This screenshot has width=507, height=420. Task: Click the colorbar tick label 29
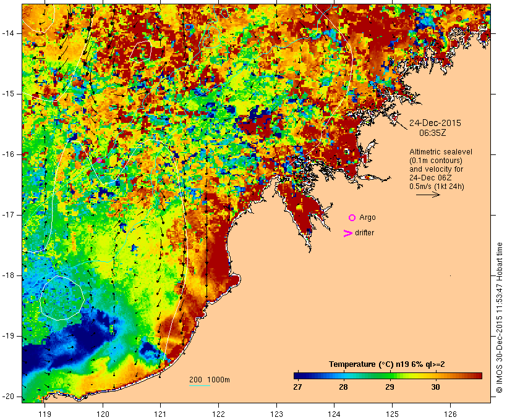[x=390, y=387]
